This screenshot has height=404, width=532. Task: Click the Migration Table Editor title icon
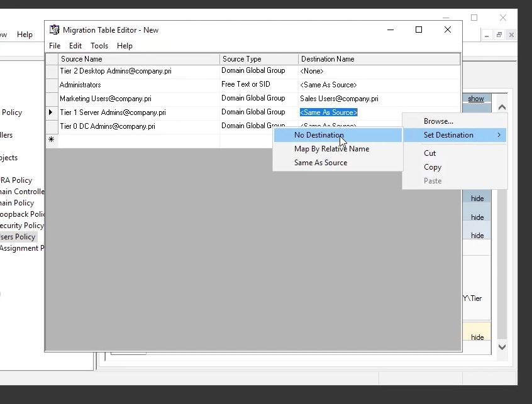tap(55, 30)
